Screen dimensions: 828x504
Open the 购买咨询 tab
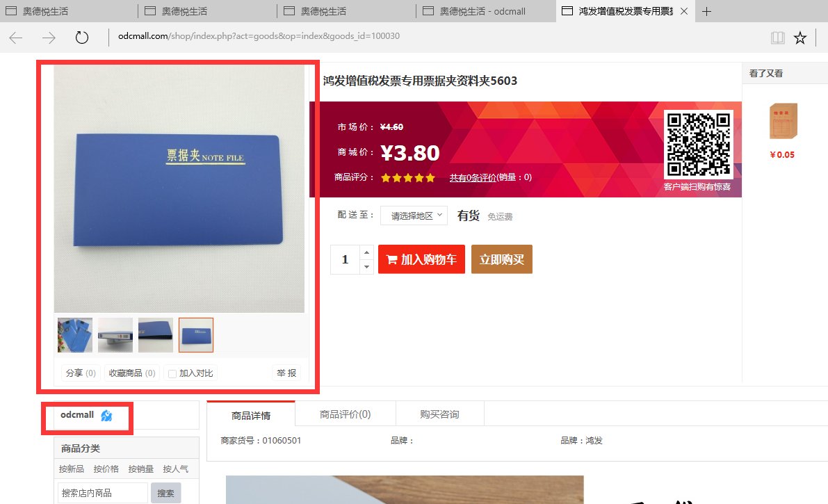(439, 414)
